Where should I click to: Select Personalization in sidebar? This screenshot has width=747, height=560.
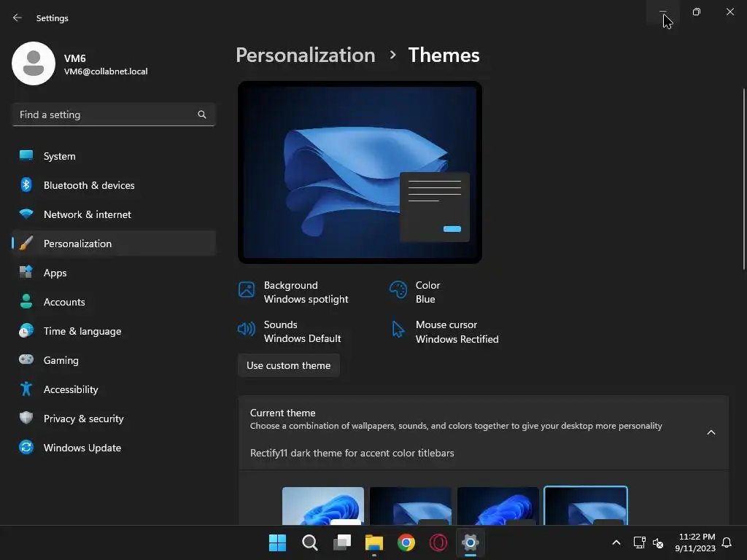[113, 244]
